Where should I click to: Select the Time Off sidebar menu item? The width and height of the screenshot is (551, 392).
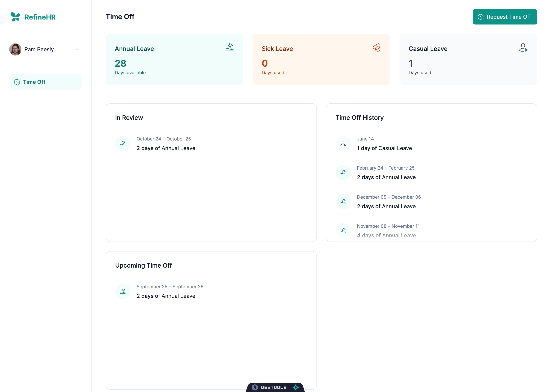46,82
